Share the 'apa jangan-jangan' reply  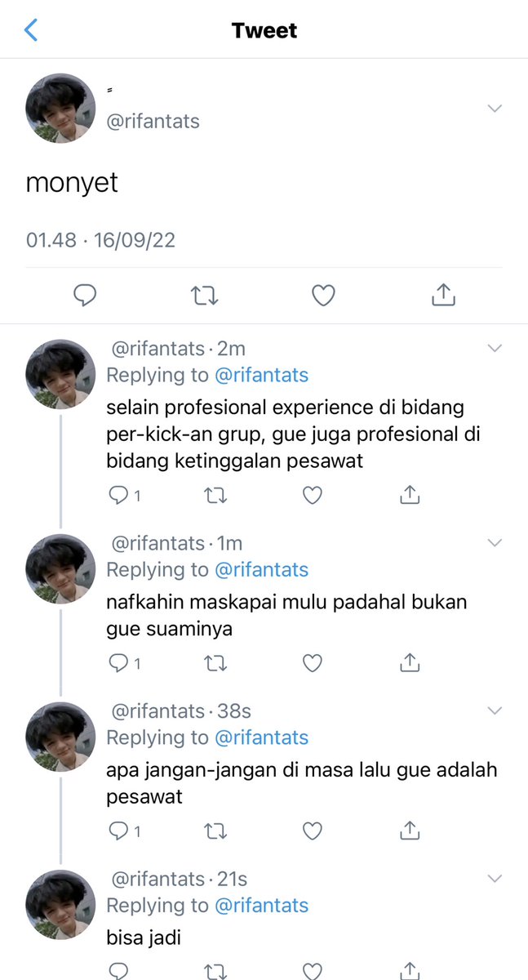pos(409,831)
